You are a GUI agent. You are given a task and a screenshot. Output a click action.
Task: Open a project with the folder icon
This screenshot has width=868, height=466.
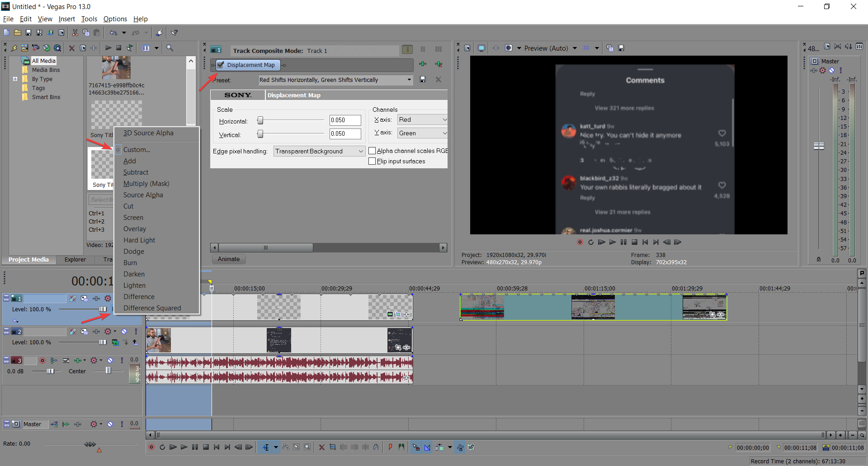click(18, 33)
